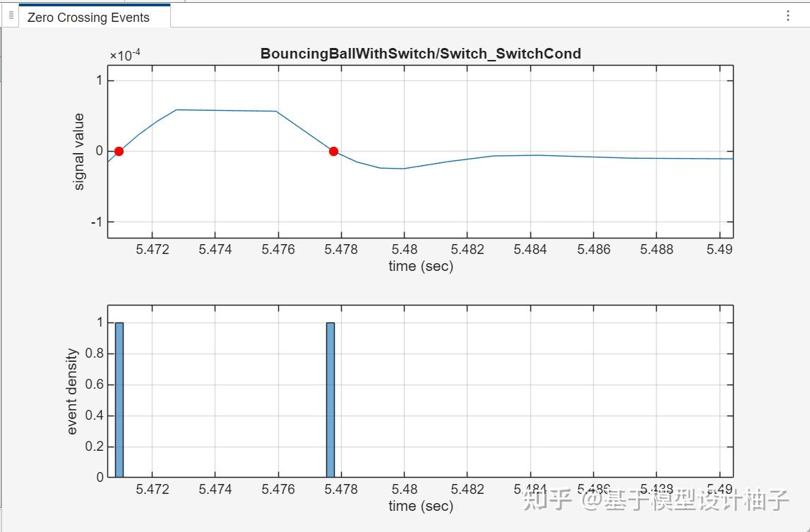Open the three-dot panel options menu

point(788,16)
